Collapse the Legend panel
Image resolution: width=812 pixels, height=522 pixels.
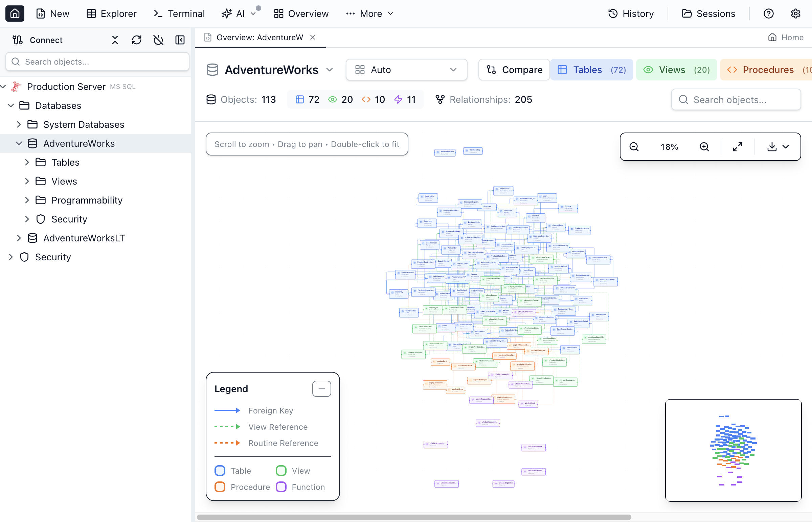(321, 388)
